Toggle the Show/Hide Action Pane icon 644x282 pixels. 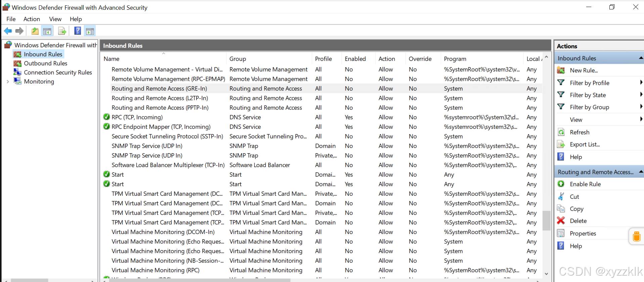[90, 31]
